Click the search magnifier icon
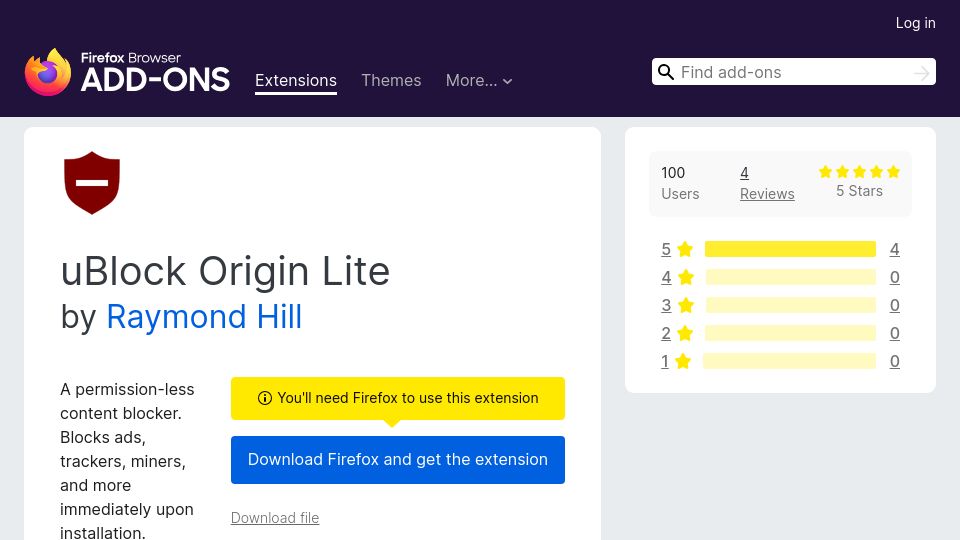 click(x=666, y=72)
